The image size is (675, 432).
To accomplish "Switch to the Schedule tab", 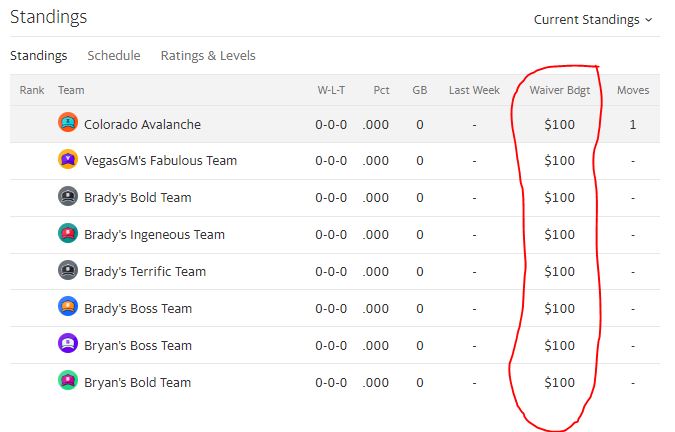I will click(x=114, y=56).
